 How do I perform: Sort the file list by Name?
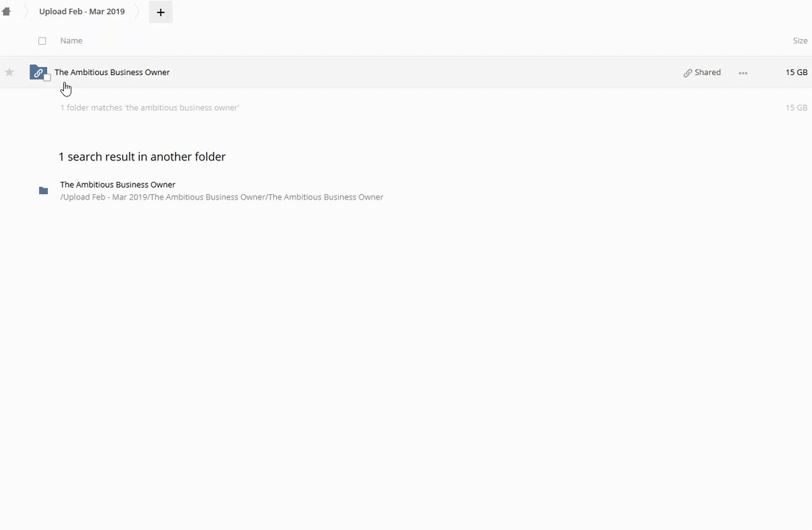pyautogui.click(x=71, y=40)
